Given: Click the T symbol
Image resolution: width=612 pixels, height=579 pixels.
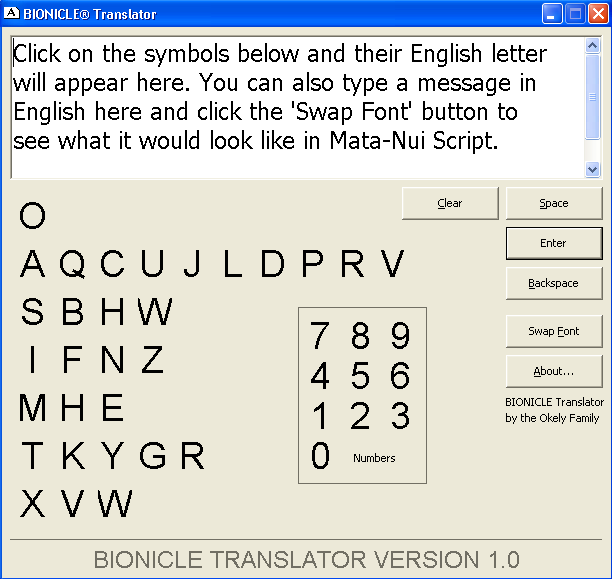Looking at the screenshot, I should click(x=32, y=456).
